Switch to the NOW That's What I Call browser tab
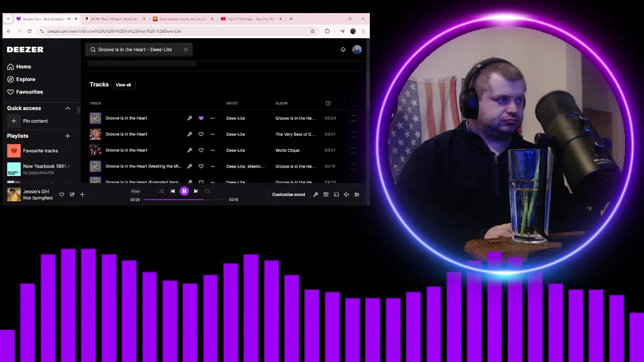 click(115, 19)
